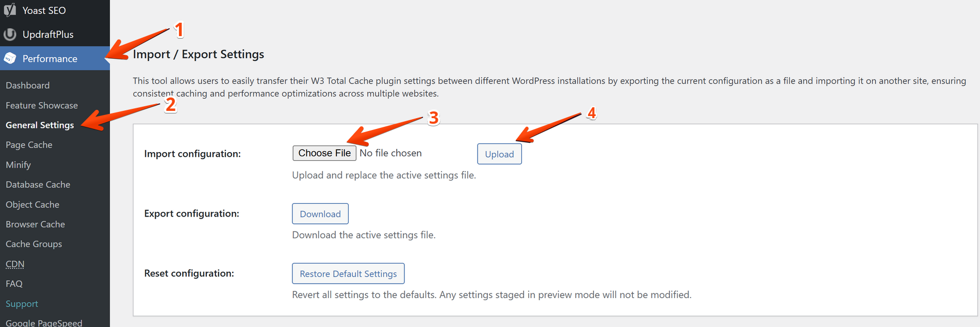Open the Performance menu
This screenshot has height=327, width=980.
pos(50,59)
